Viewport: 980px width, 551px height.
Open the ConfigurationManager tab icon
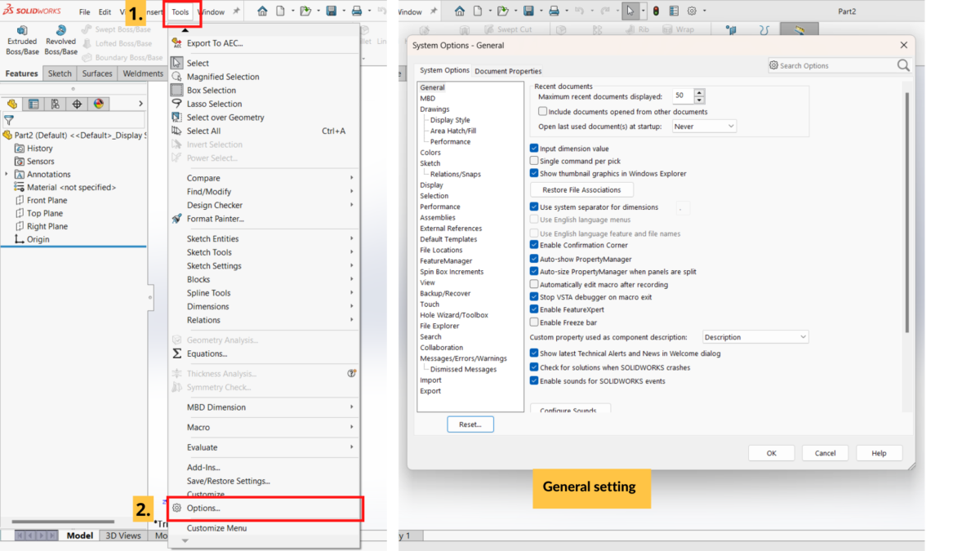55,104
